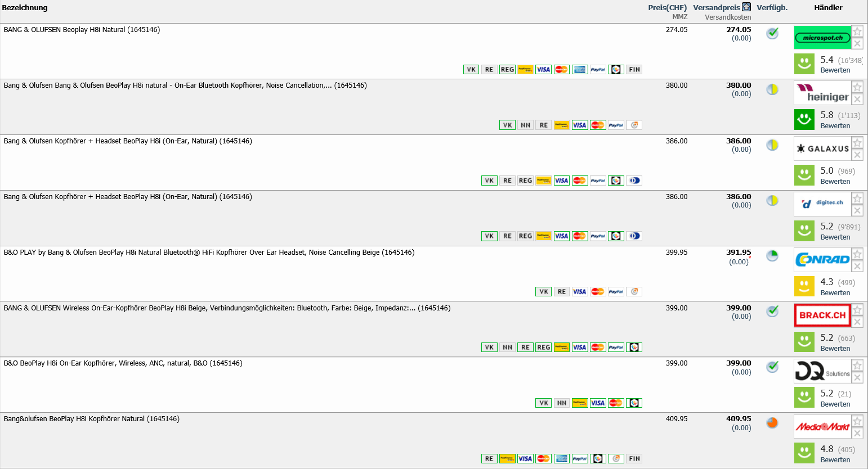Click the Bezeichnung column header
This screenshot has height=469, width=868.
(x=25, y=8)
